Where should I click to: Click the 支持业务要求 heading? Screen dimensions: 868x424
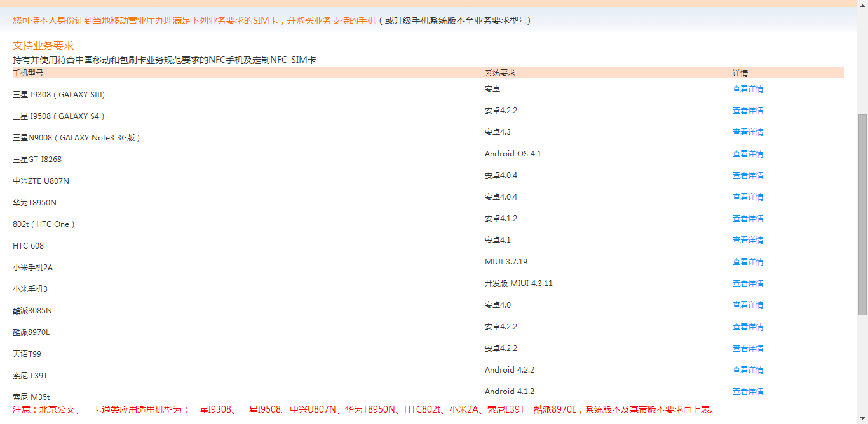43,46
